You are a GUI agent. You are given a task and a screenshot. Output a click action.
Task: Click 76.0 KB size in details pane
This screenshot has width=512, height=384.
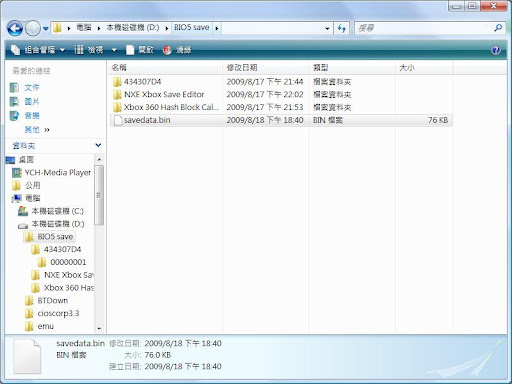coord(157,355)
